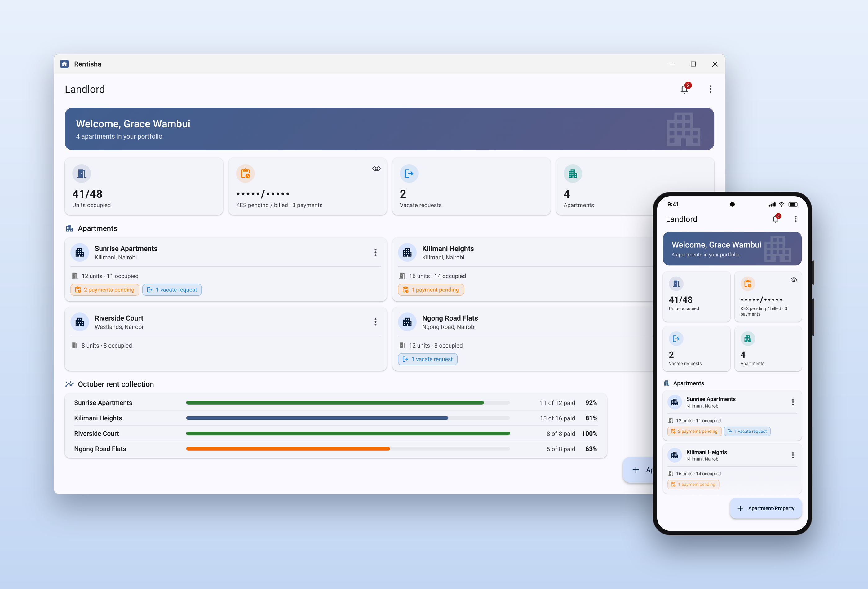The width and height of the screenshot is (868, 589).
Task: Click the Vacate requests exit icon
Action: [409, 174]
